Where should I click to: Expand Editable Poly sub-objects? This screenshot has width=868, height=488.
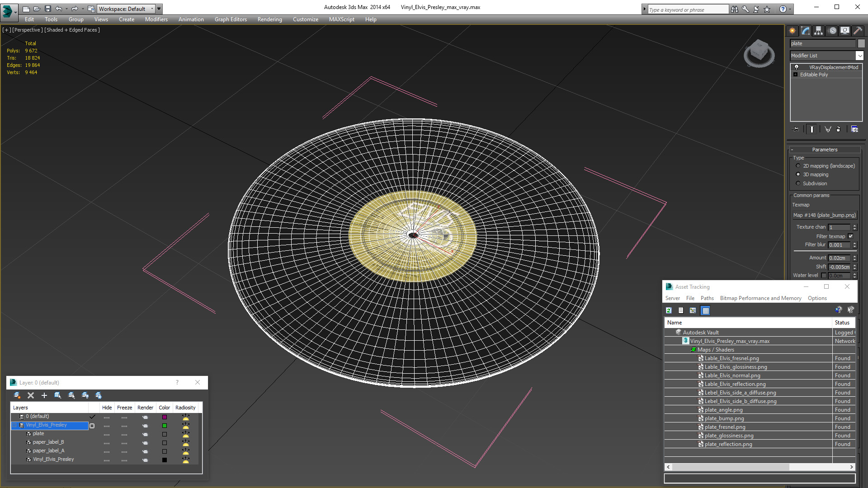pyautogui.click(x=795, y=75)
